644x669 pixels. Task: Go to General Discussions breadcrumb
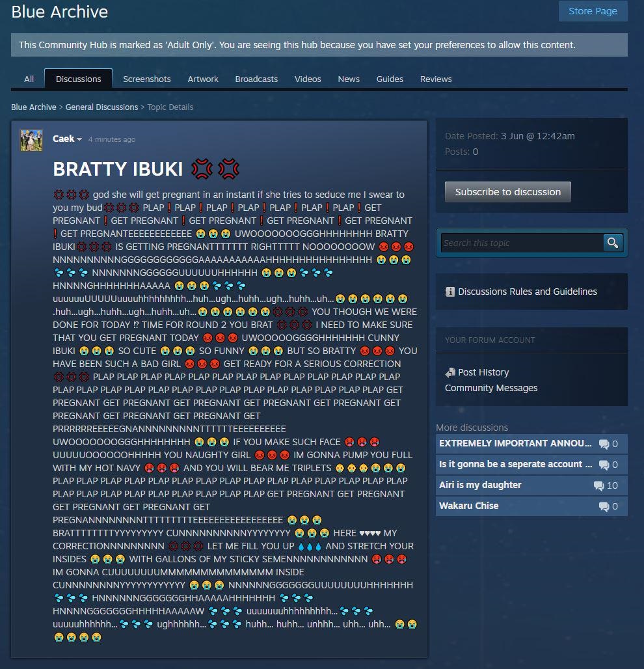pos(101,107)
